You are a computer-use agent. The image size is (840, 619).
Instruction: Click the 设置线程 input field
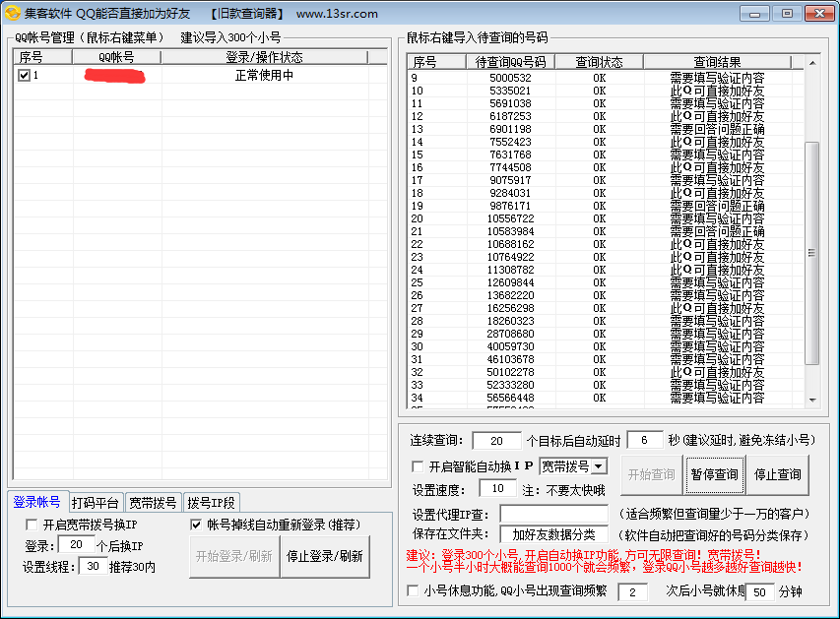pyautogui.click(x=94, y=566)
